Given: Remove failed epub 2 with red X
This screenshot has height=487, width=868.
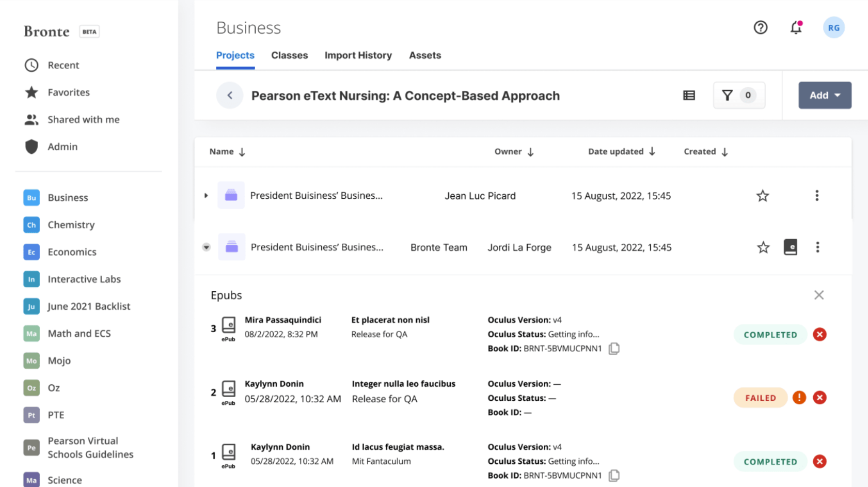Looking at the screenshot, I should [819, 398].
